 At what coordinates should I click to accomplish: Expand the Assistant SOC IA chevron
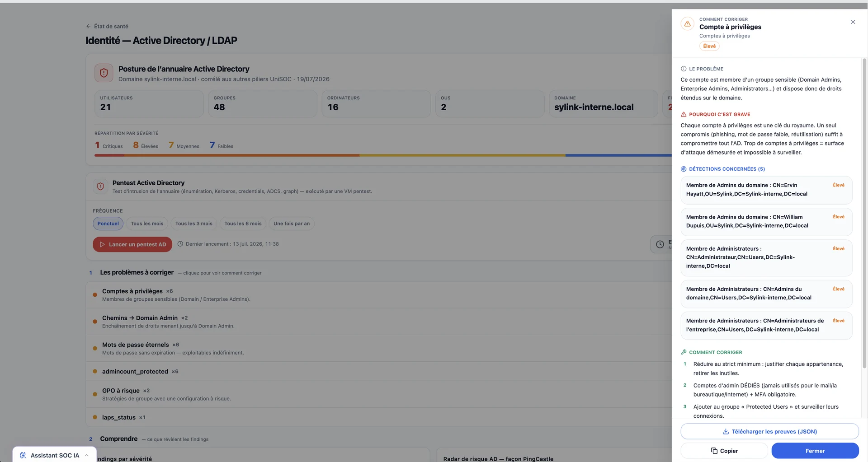point(86,455)
